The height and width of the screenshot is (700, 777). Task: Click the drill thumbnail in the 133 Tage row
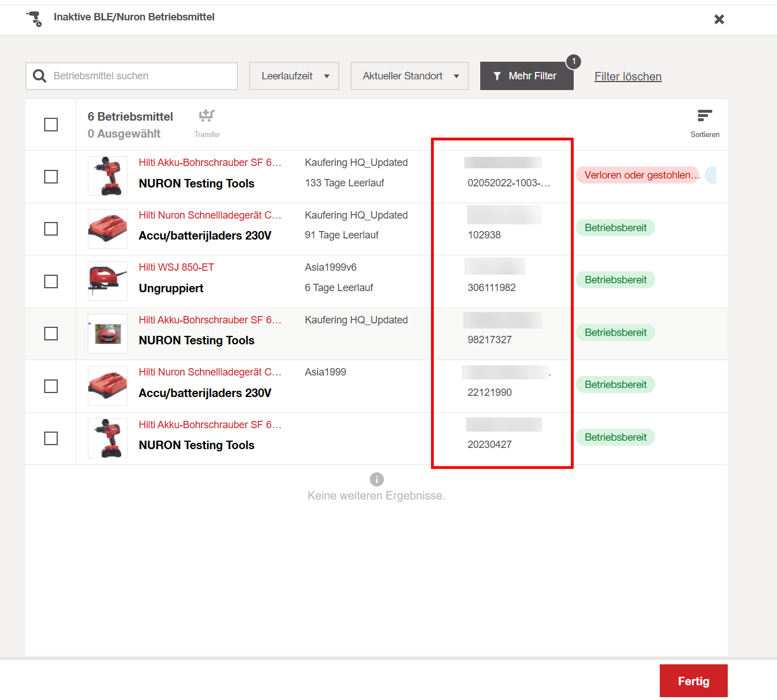tap(108, 176)
